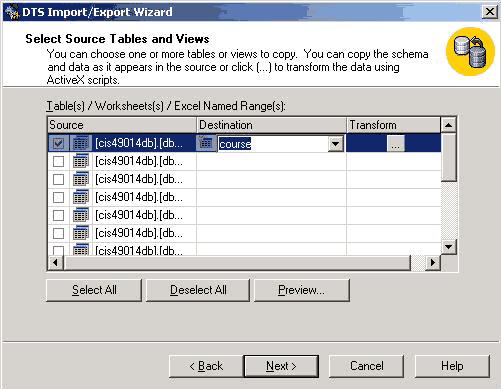Click the horizontal scrollbar left arrow
The image size is (501, 389).
click(55, 263)
